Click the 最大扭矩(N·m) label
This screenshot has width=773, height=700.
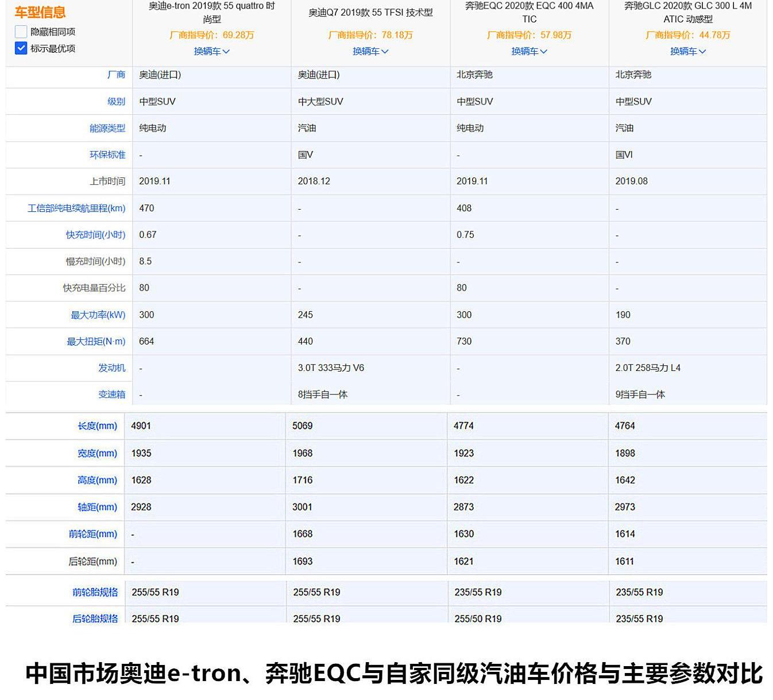coord(96,341)
